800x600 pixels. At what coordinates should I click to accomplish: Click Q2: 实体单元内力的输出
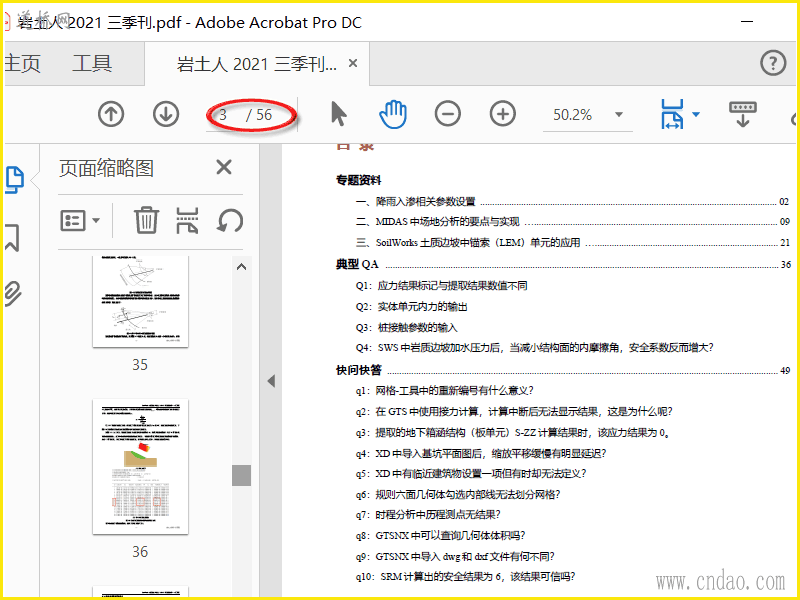412,306
